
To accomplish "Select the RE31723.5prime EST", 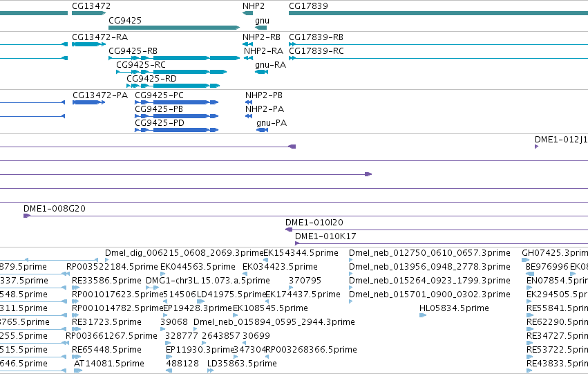I will (x=106, y=322).
